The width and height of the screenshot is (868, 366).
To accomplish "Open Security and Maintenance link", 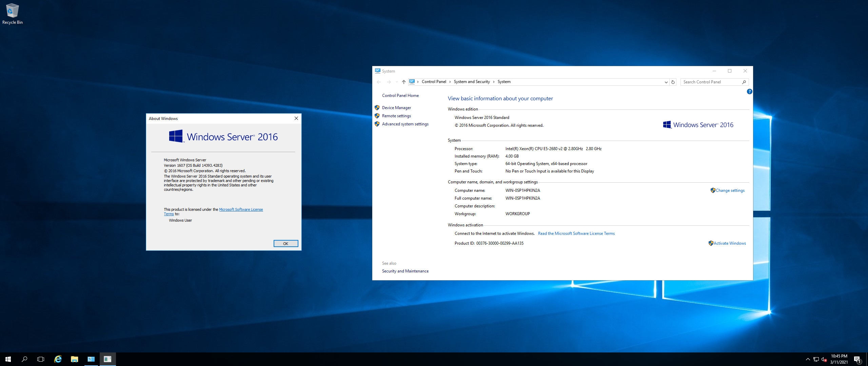I will [x=405, y=271].
